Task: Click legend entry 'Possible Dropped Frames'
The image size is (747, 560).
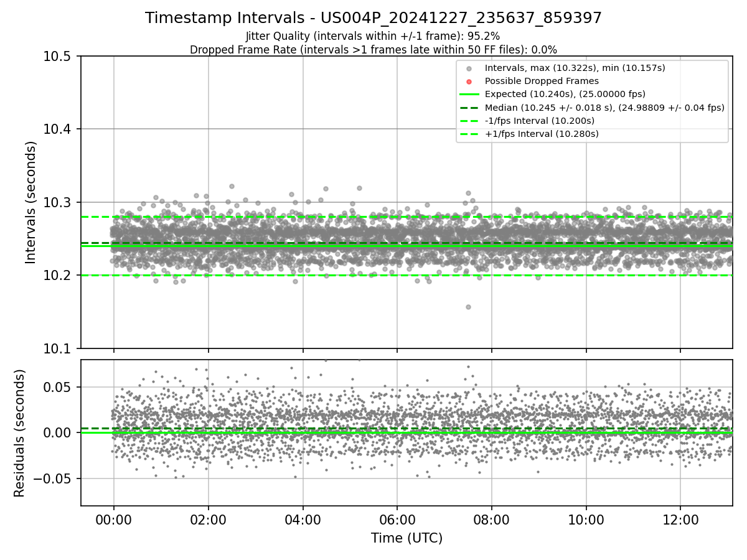Action: 542,81
